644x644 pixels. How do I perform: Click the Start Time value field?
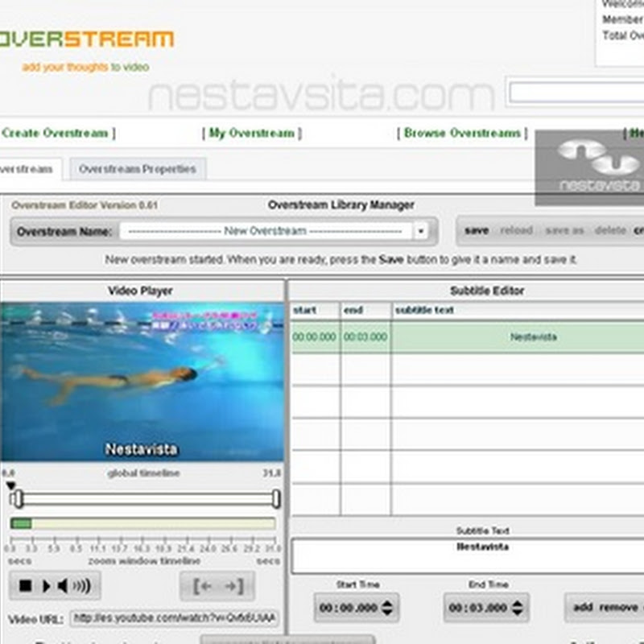[349, 608]
